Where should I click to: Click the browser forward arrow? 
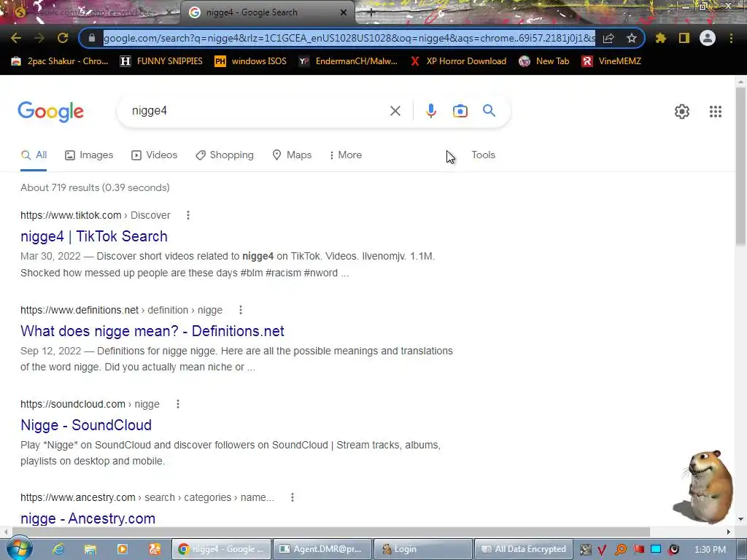click(39, 38)
